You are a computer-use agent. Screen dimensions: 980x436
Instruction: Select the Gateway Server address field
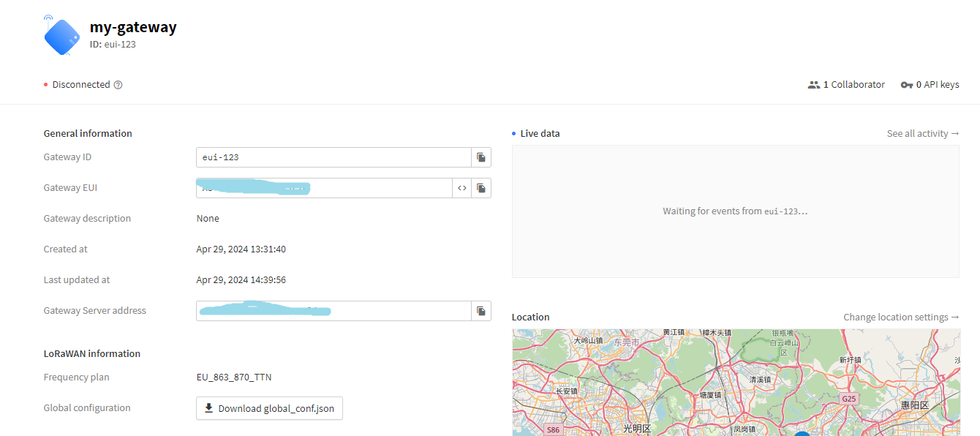333,311
